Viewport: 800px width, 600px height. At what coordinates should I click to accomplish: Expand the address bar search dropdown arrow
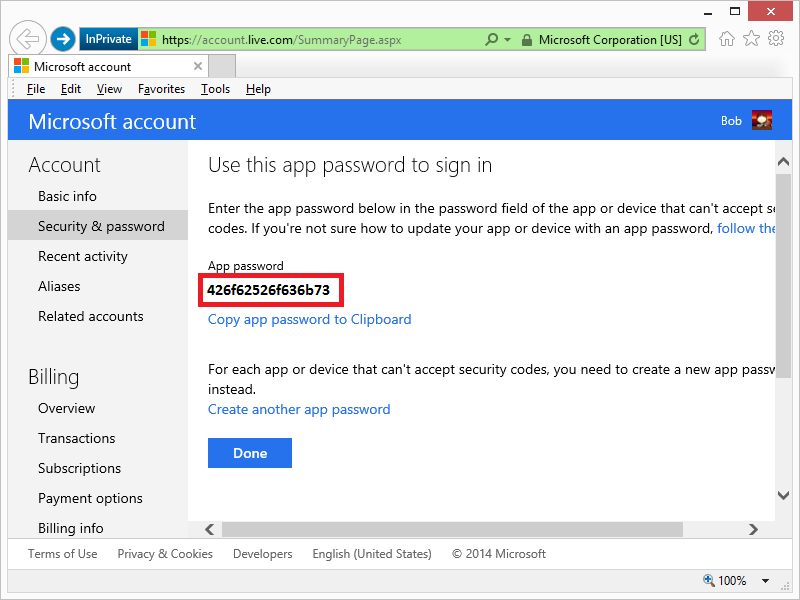pyautogui.click(x=507, y=40)
